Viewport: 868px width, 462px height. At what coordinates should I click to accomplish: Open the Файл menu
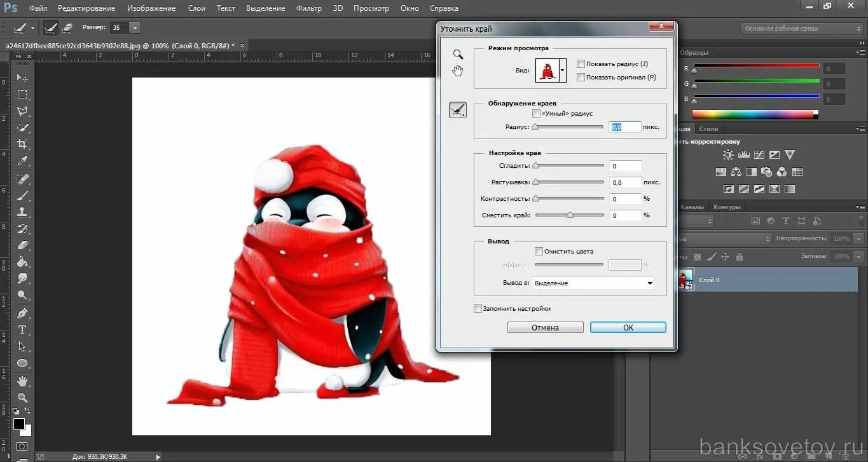pos(38,8)
